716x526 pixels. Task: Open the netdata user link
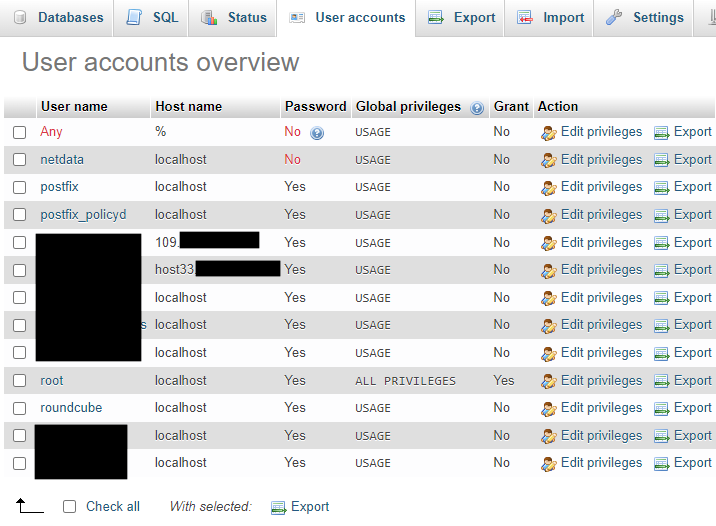(62, 159)
